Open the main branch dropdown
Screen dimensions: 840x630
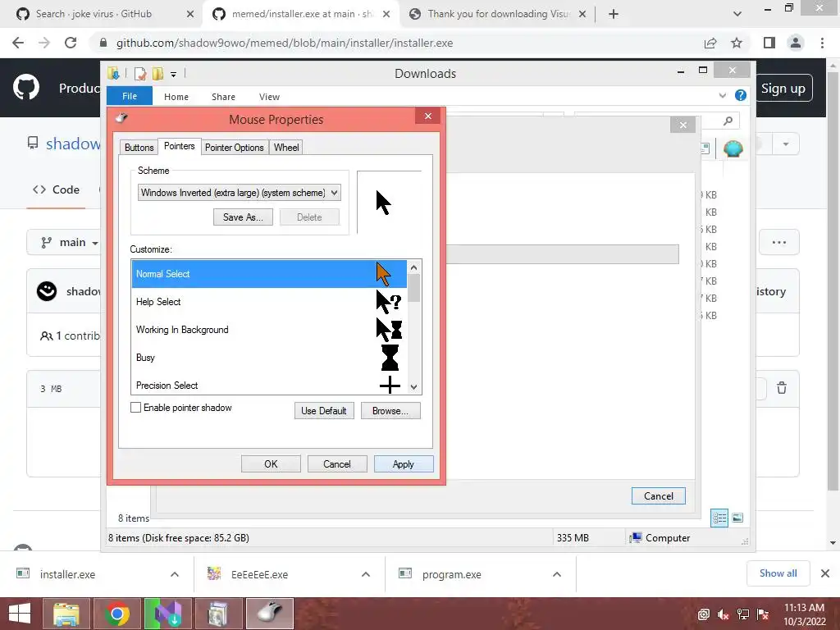pyautogui.click(x=71, y=243)
